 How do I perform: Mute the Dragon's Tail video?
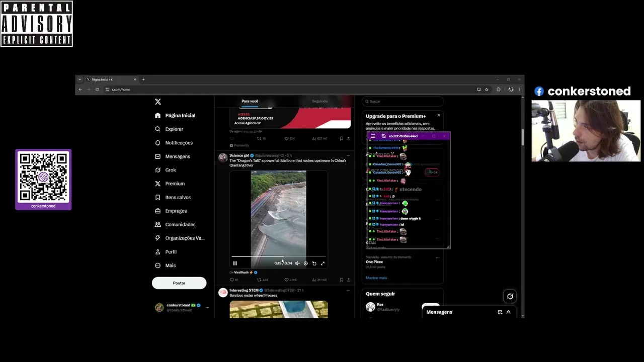[297, 263]
